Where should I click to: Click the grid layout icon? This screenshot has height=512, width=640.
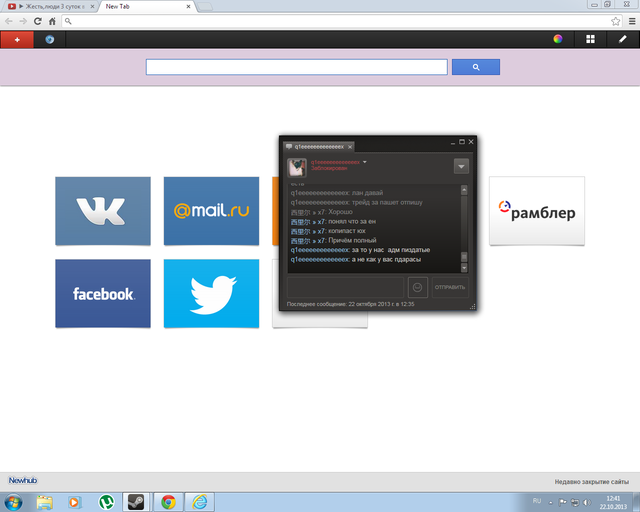point(590,39)
